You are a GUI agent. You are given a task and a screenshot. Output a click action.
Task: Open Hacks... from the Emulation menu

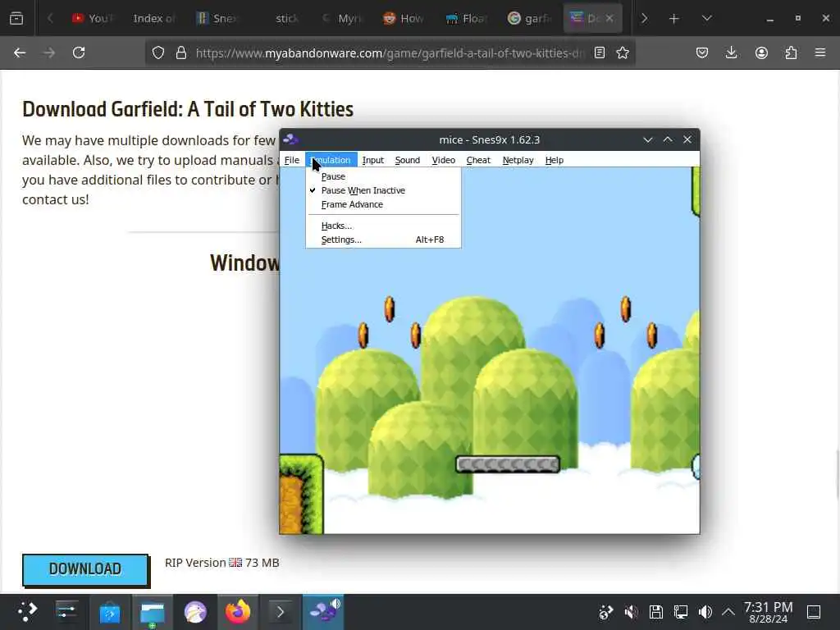[x=384, y=226]
